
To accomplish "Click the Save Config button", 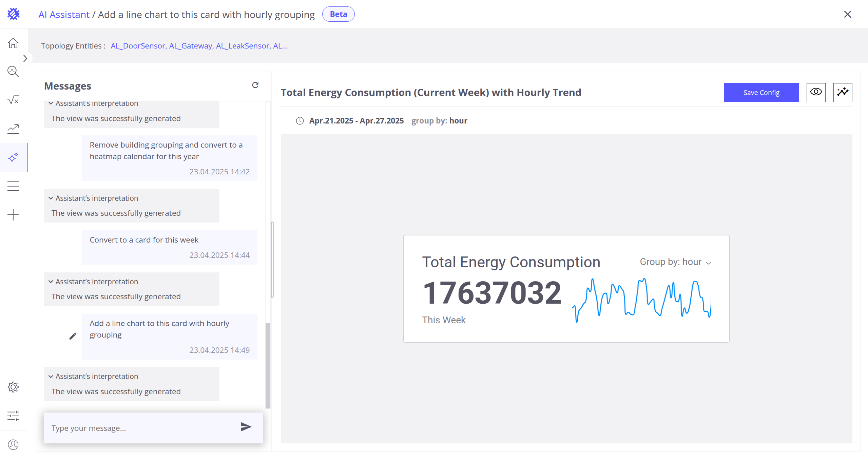I will (761, 92).
